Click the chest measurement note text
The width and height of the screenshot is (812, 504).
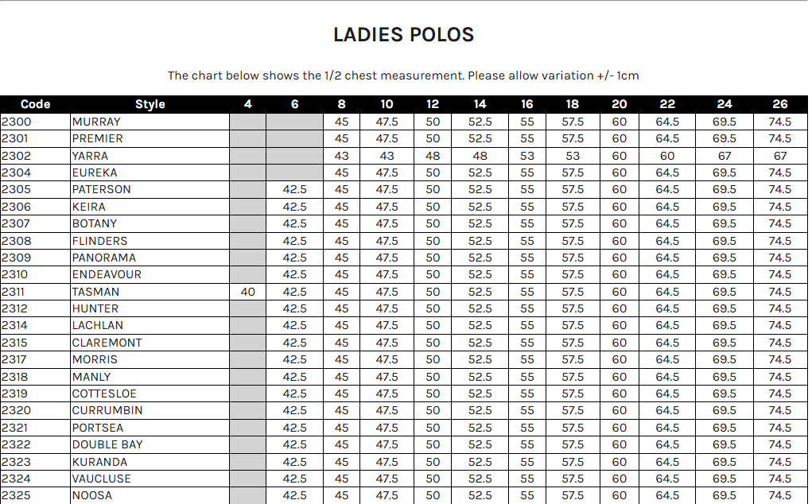coord(403,76)
